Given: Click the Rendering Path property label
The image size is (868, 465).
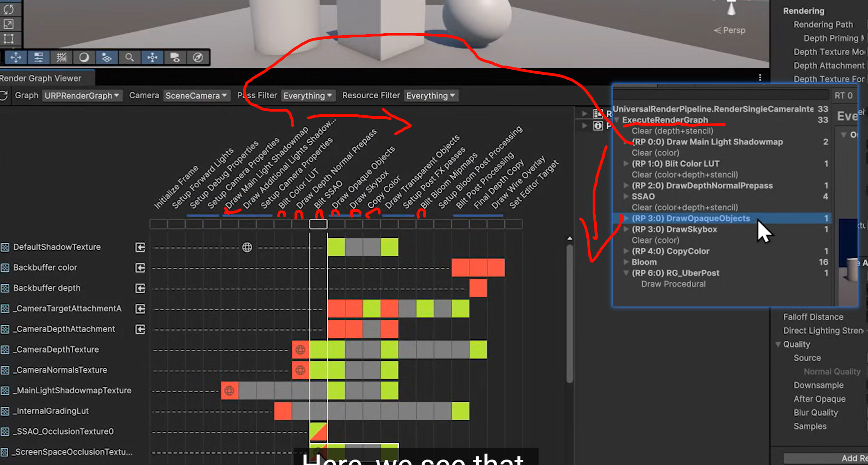Looking at the screenshot, I should tap(823, 25).
